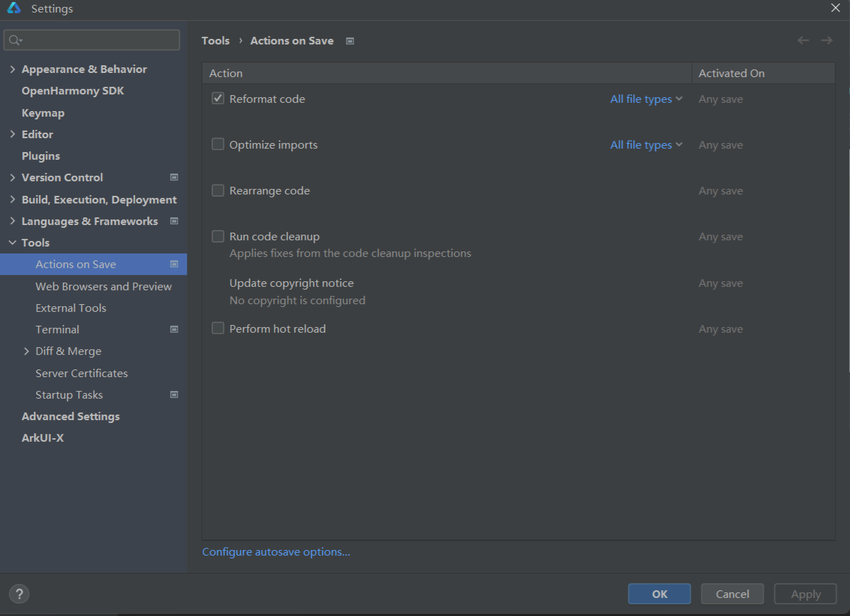Expand the Appearance & Behavior section
This screenshot has width=850, height=616.
pos(13,69)
